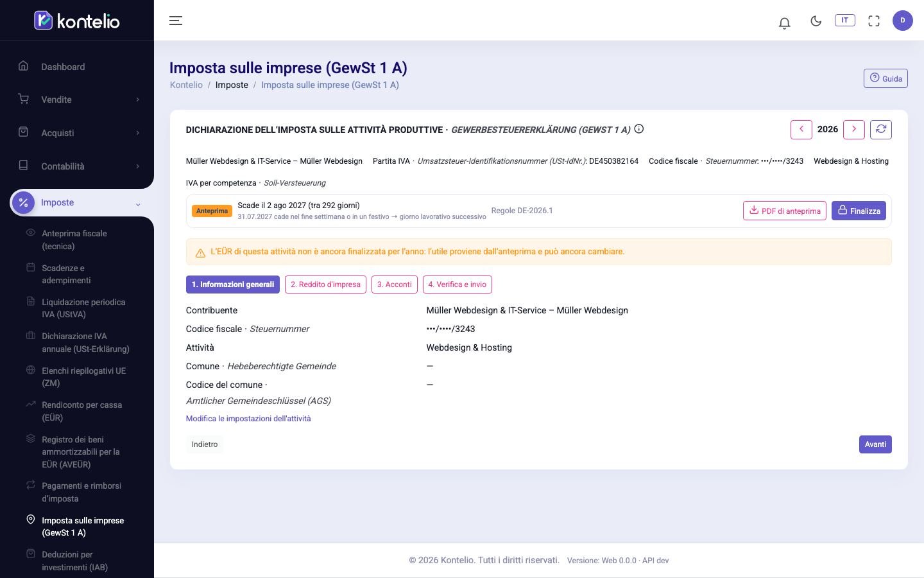The height and width of the screenshot is (578, 924).
Task: Toggle the sidebar hamburger menu
Action: (x=176, y=21)
